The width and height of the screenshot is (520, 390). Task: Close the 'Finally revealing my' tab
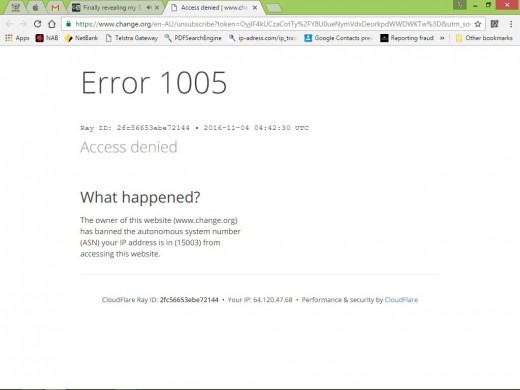pos(157,7)
